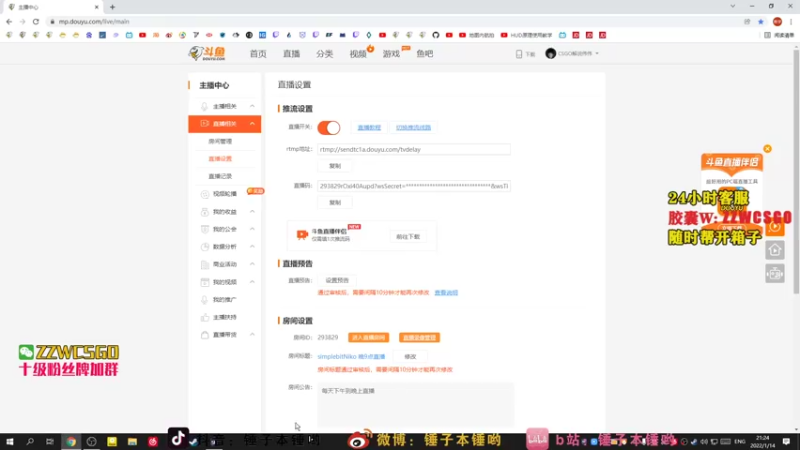Open 直播 in the top navigation
800x450 pixels.
[x=291, y=54]
